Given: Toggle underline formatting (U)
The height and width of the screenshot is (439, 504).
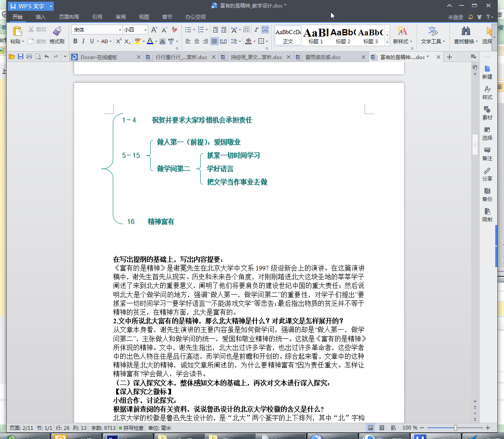Looking at the screenshot, I should (92, 41).
